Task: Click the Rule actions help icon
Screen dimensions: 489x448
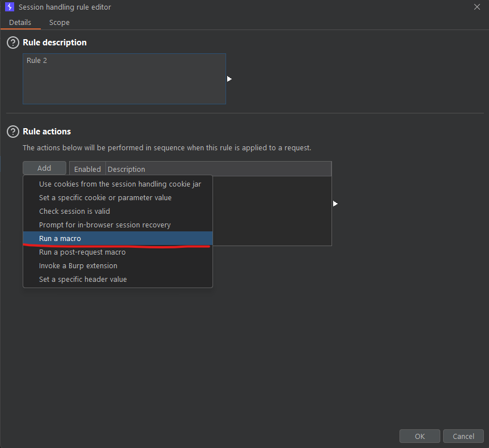Action: pos(12,132)
